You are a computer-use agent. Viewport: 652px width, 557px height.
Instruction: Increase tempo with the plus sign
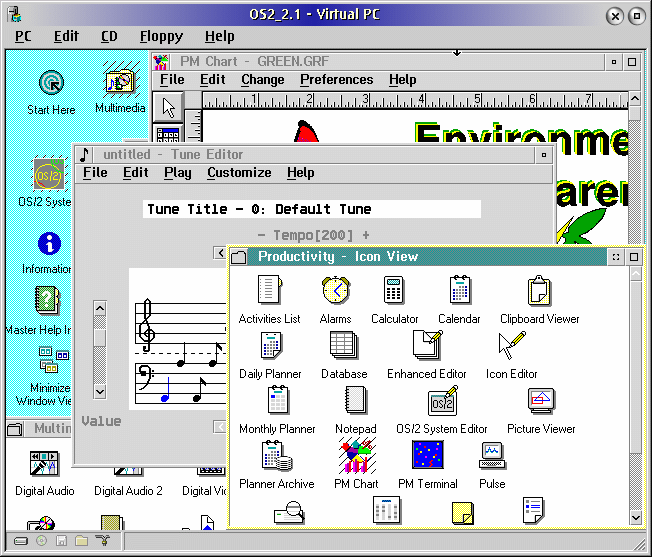(366, 235)
